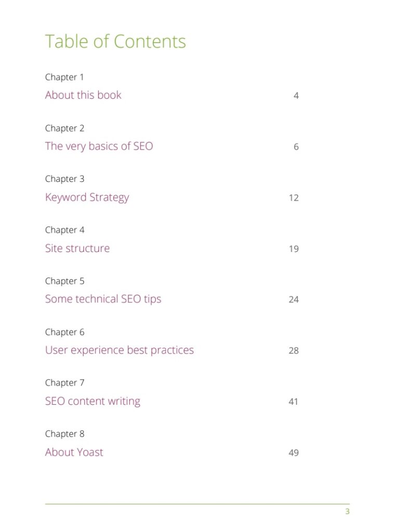Open "Some technical SEO tips" link
Screen dimensions: 395x532
tap(103, 299)
